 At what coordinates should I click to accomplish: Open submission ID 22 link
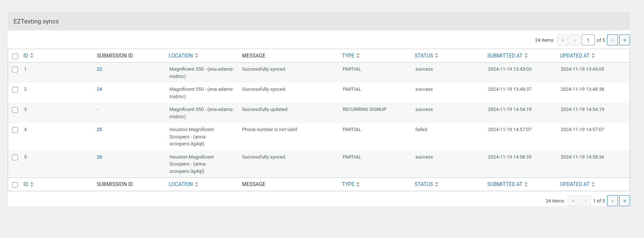99,69
